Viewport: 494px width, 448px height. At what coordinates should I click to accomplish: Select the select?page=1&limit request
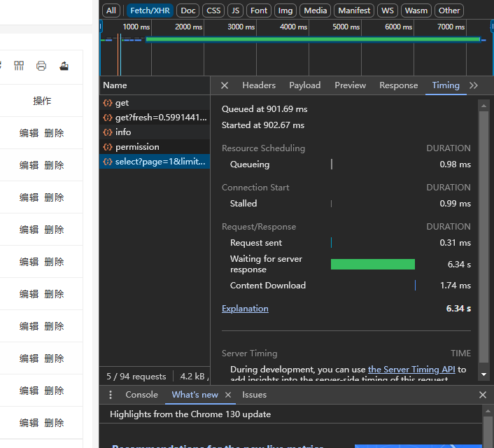[x=155, y=162]
